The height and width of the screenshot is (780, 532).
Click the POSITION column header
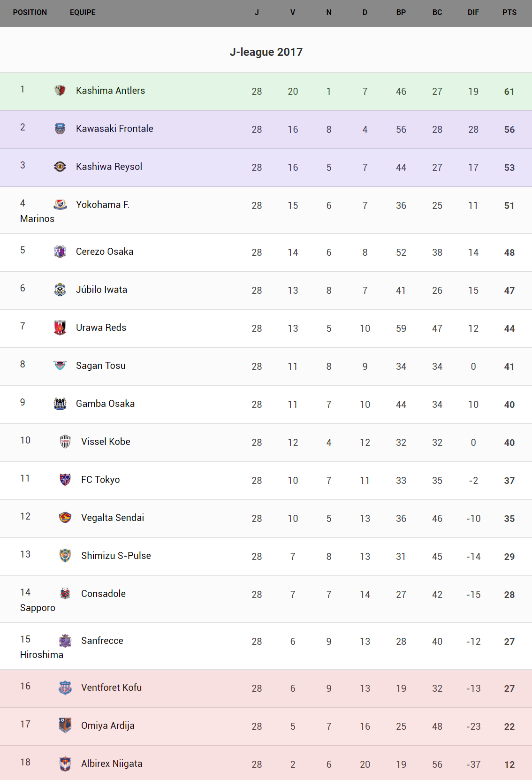pyautogui.click(x=30, y=13)
